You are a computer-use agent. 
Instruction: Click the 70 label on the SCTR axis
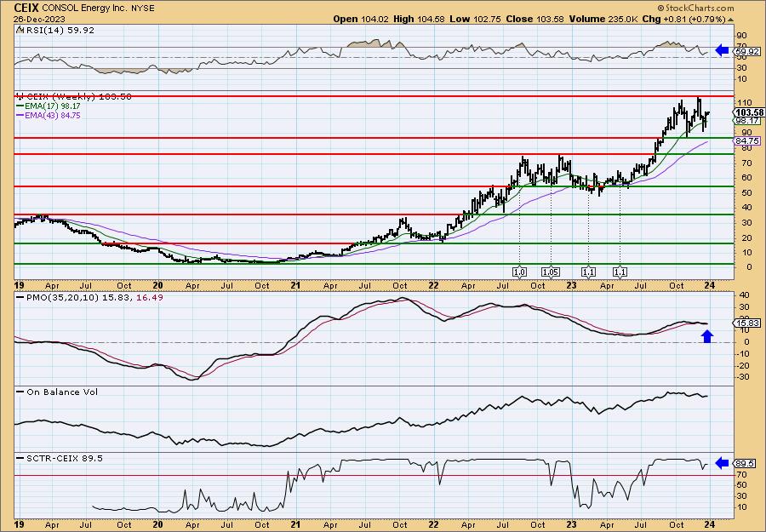(x=741, y=474)
